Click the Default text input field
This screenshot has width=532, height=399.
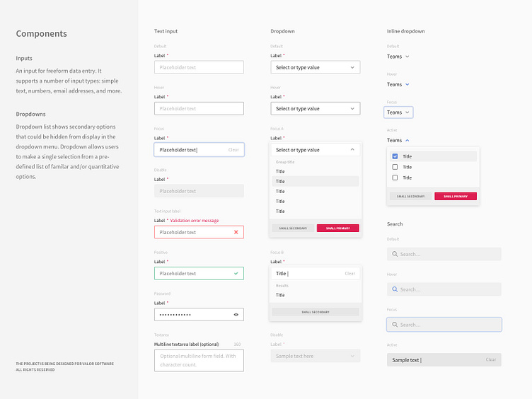click(199, 67)
